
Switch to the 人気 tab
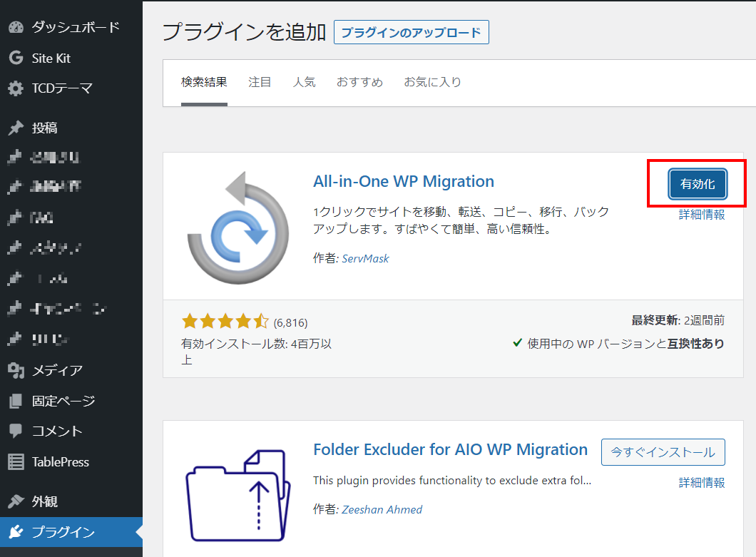[x=304, y=82]
